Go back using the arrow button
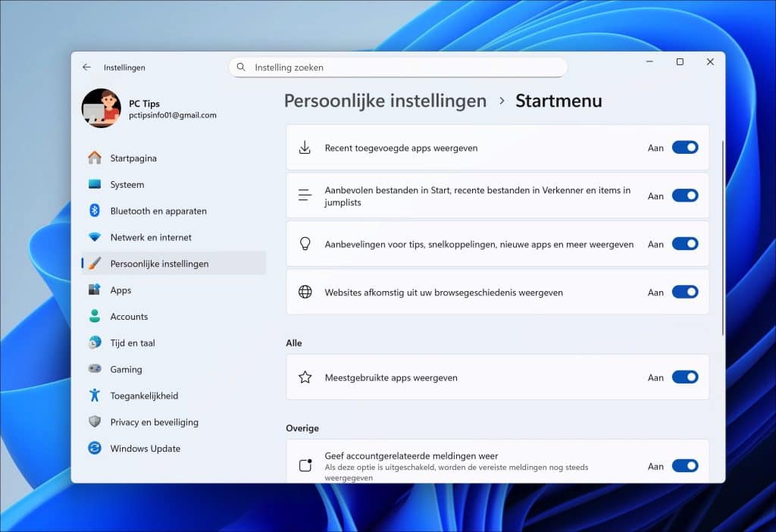The height and width of the screenshot is (532, 776). pos(86,67)
